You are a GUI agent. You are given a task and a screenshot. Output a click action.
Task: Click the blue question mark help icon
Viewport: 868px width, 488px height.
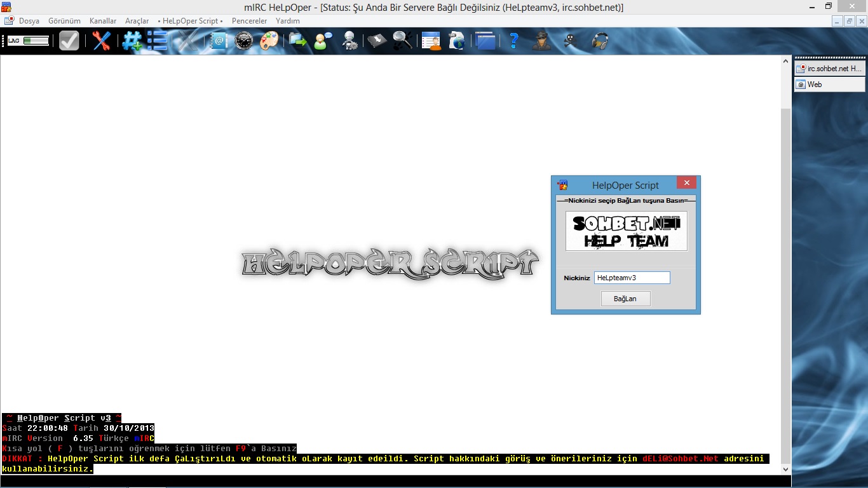514,41
